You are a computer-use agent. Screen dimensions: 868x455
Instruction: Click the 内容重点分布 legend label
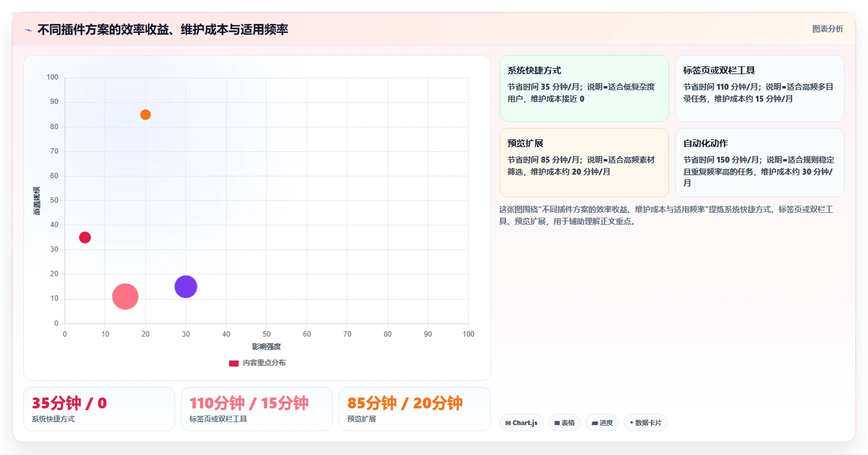[263, 363]
